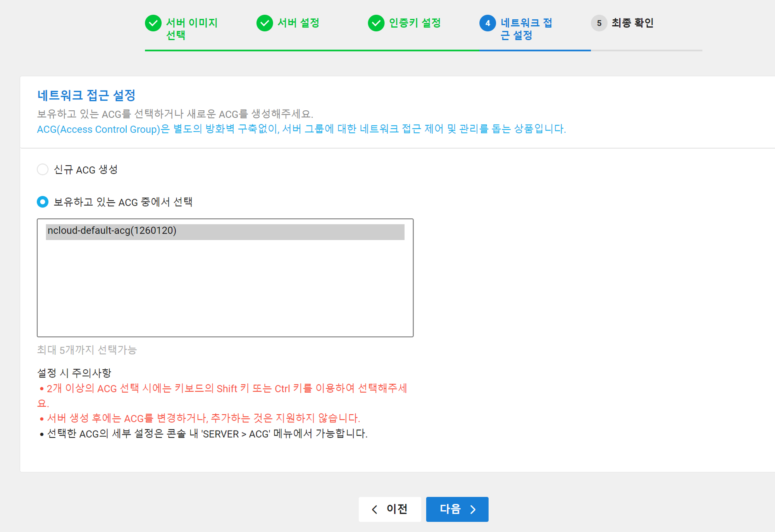Click 신규 ACG 생성 label text

(x=86, y=170)
